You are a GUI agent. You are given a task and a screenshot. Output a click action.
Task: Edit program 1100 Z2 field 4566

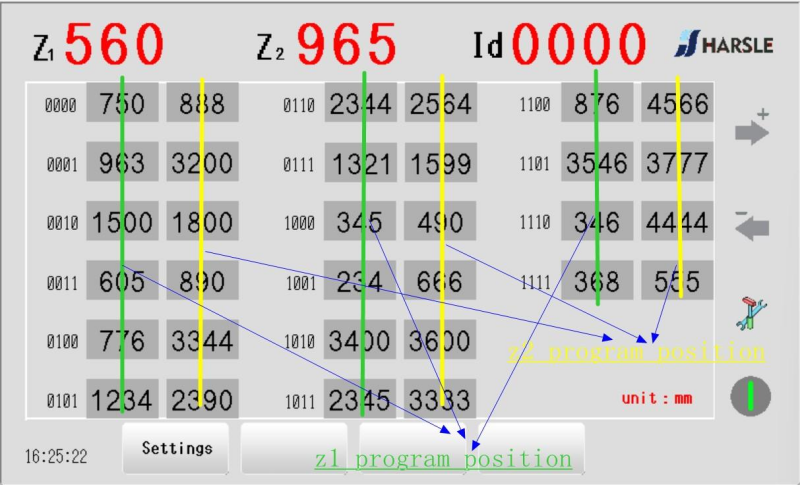pyautogui.click(x=677, y=103)
